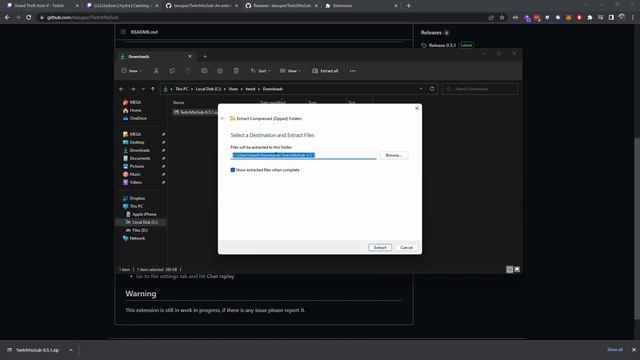The width and height of the screenshot is (640, 360).
Task: Open the See more (three dots) menu
Action: pyautogui.click(x=353, y=71)
